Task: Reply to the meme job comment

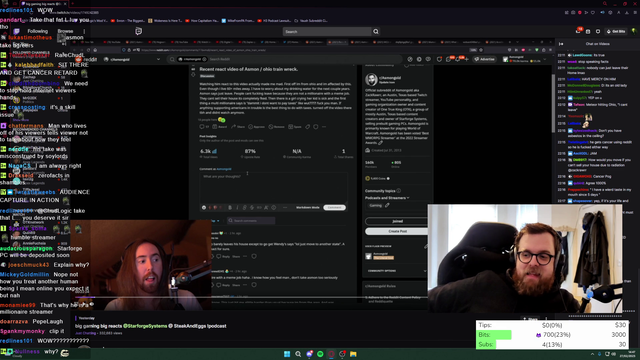Action: click(x=223, y=285)
